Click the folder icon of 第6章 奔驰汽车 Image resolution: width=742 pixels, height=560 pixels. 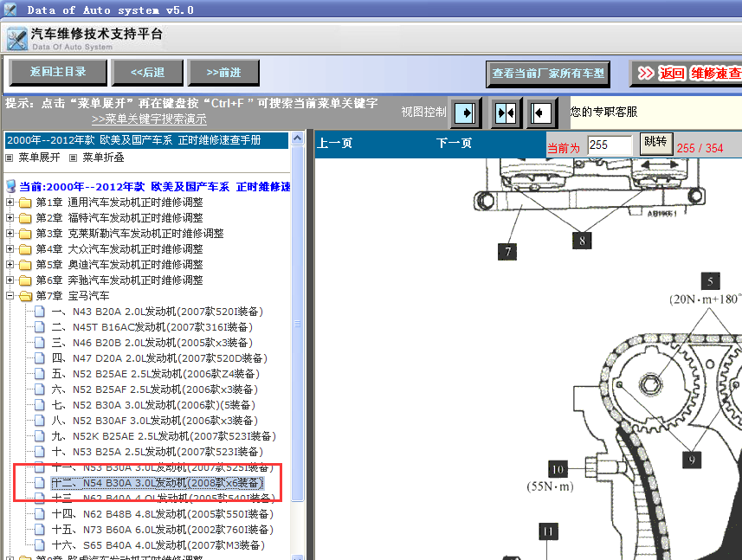coord(25,281)
